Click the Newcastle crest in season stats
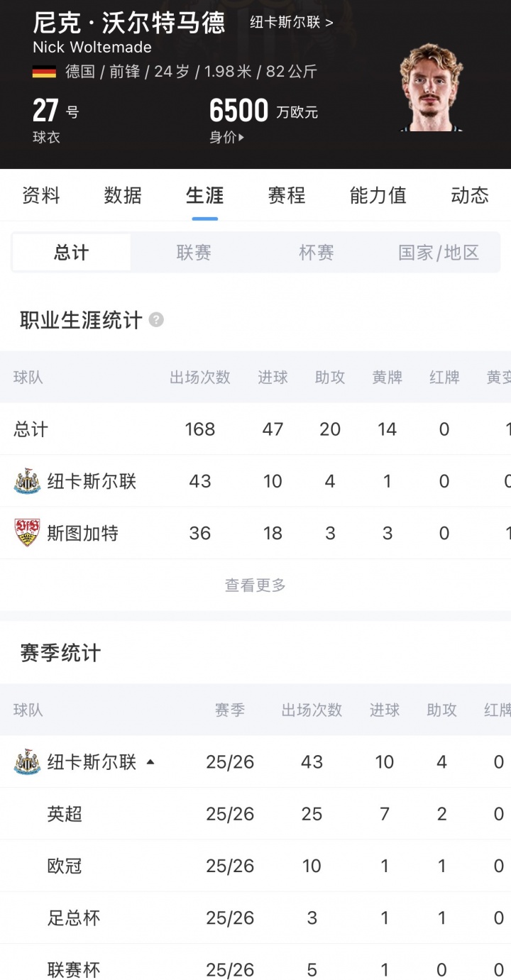This screenshot has width=511, height=980. pyautogui.click(x=28, y=762)
